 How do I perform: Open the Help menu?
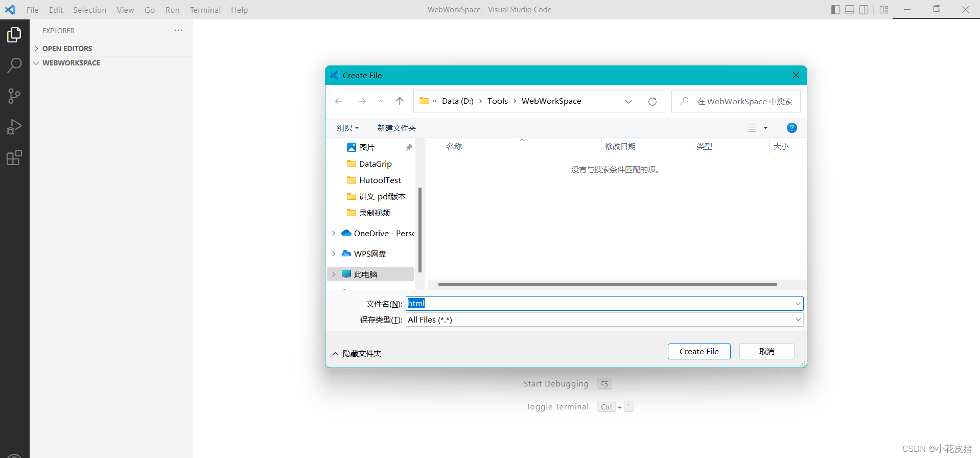tap(239, 10)
